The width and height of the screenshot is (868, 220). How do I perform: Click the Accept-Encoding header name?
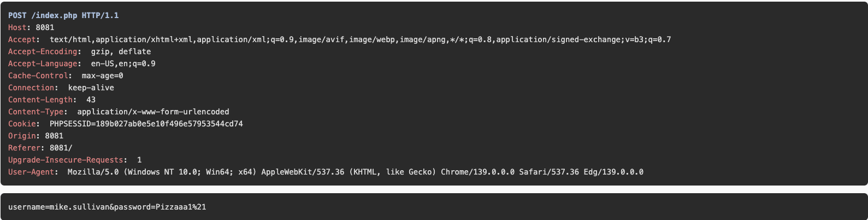click(x=43, y=51)
